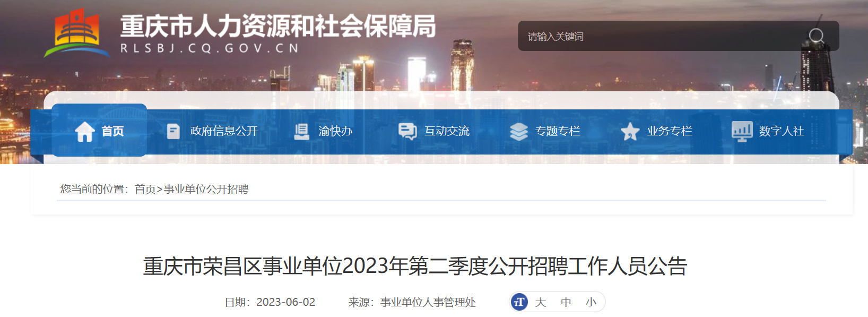Open 事业单位公开招聘 breadcrumb link
868x317 pixels.
pyautogui.click(x=206, y=189)
